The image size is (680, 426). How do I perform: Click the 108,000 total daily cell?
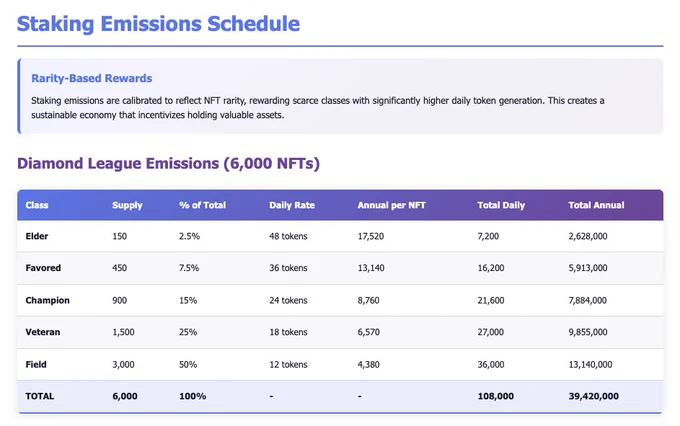pos(496,396)
